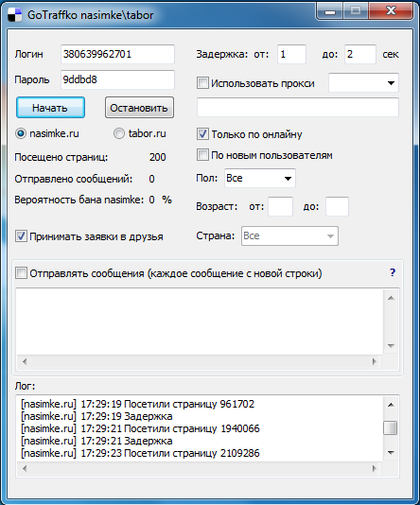This screenshot has height=505, width=420.
Task: Click the Отправлено сообщений value 0
Action: click(151, 179)
